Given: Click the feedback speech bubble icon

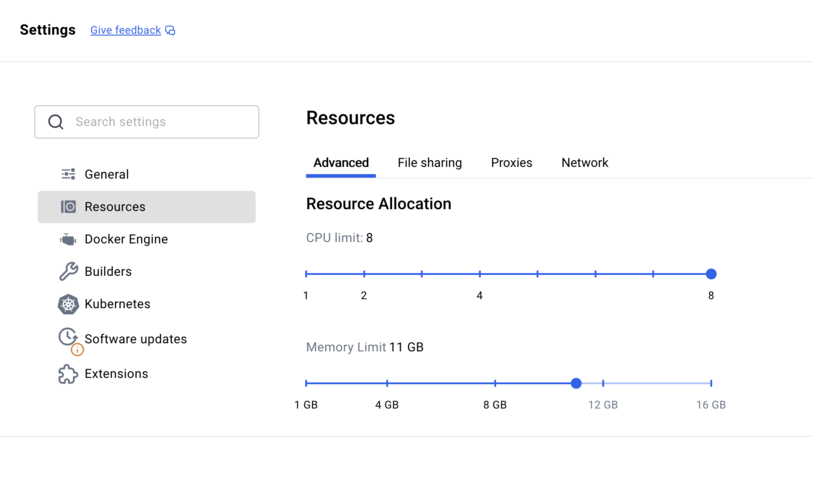Looking at the screenshot, I should pyautogui.click(x=170, y=31).
